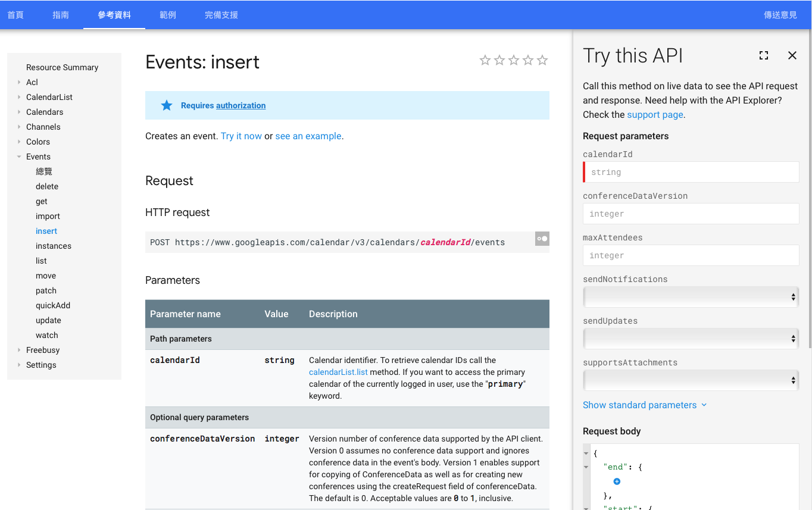Give a five-star rating with the last star
This screenshot has height=510, width=812.
(542, 60)
